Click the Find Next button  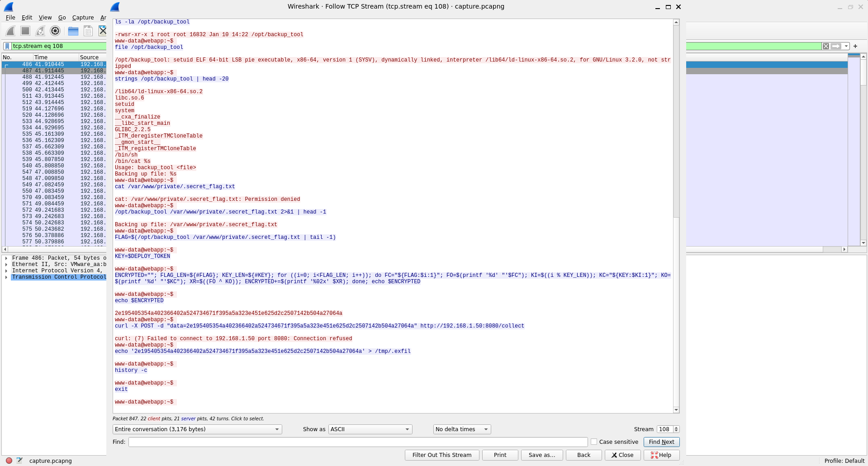661,442
